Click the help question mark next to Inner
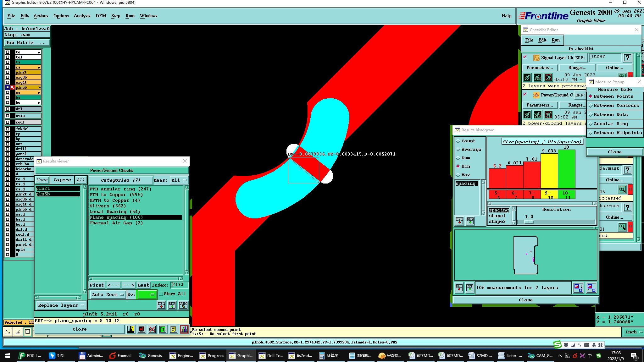Screen dimensions: 644x362 click(x=627, y=58)
